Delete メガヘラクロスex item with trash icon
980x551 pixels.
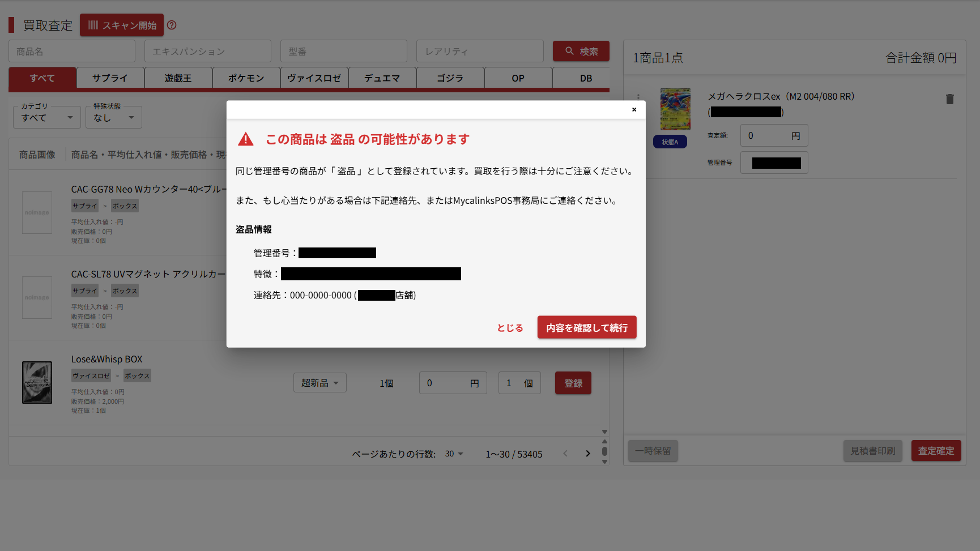point(950,99)
